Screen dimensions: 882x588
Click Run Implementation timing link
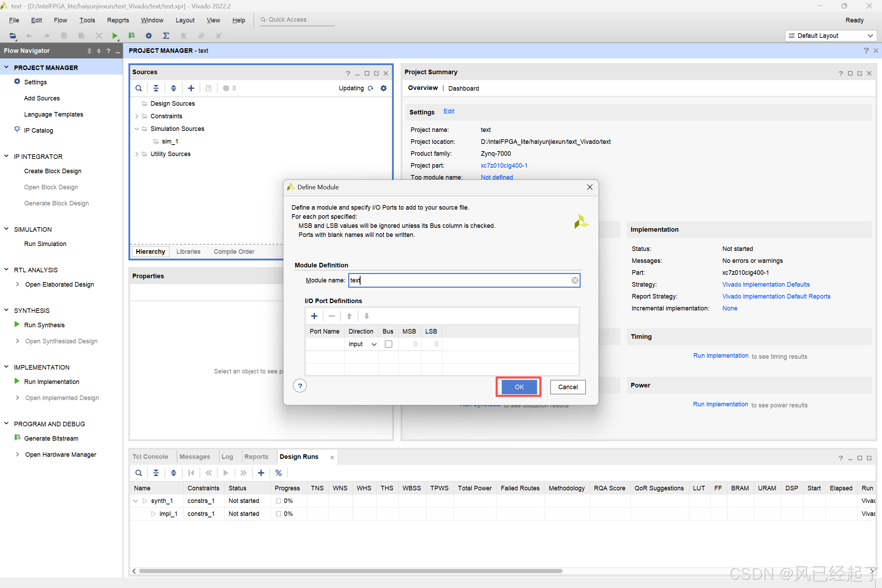point(721,356)
